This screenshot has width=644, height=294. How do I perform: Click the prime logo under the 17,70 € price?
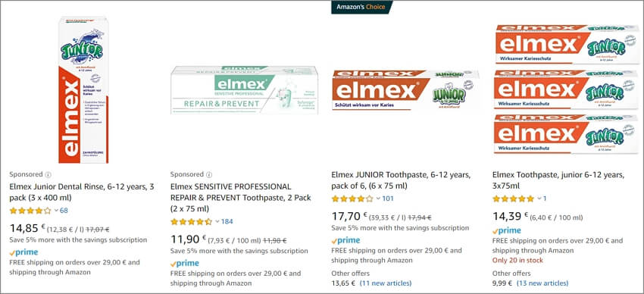(345, 241)
